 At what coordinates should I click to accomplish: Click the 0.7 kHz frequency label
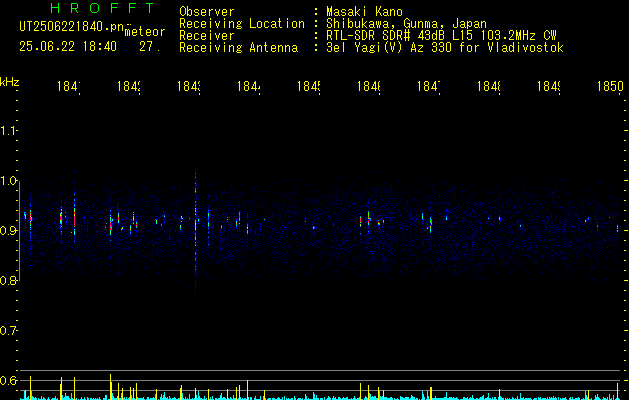coord(8,331)
